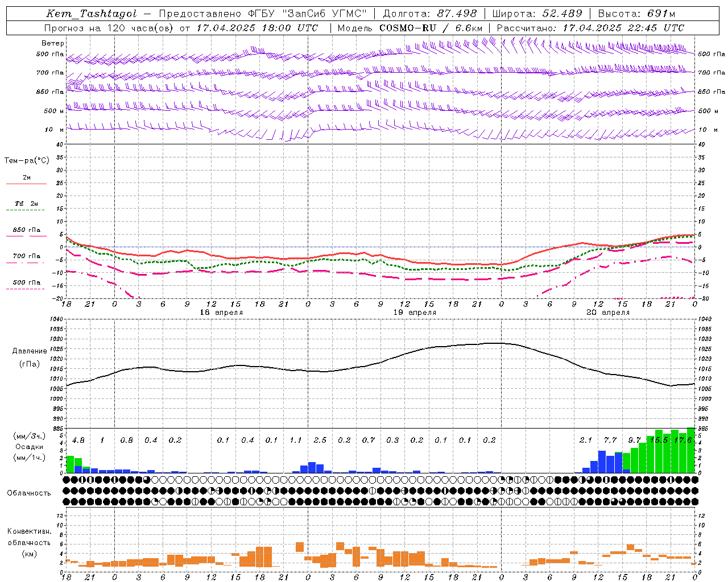728x582 pixels.
Task: Click the "(мм/1ч.)" precipitation unit label
Action: [x=30, y=458]
